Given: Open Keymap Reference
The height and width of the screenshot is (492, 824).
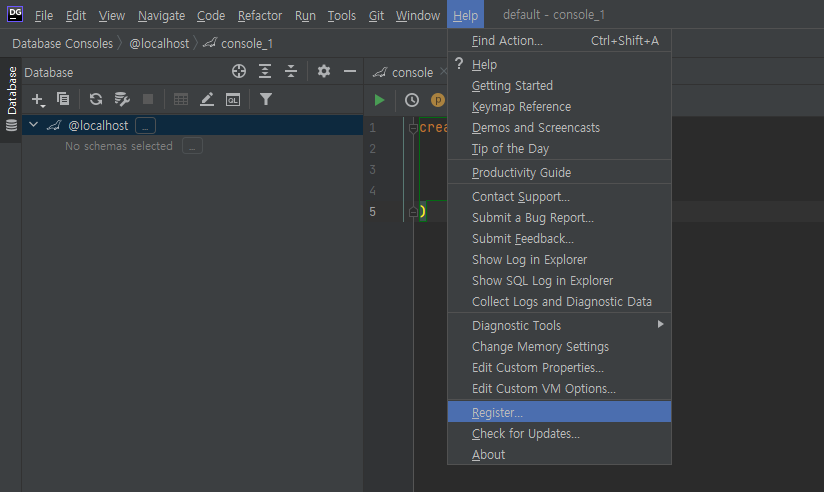Looking at the screenshot, I should 559,106.
